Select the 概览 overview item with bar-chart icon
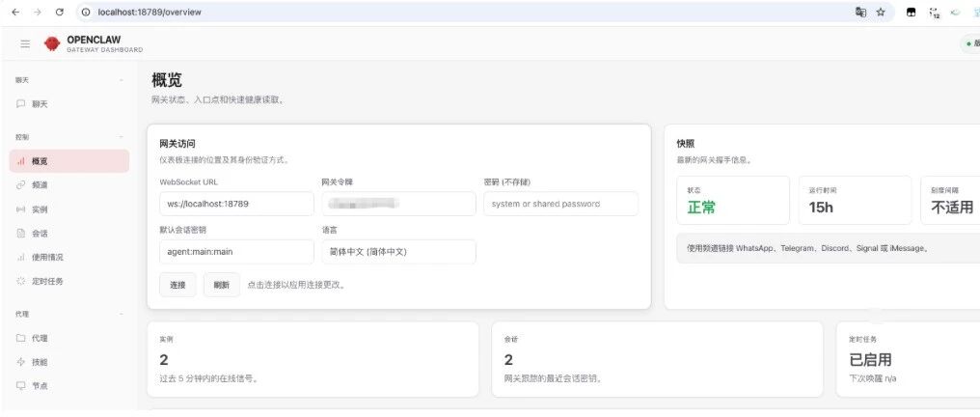Image resolution: width=980 pixels, height=417 pixels. coord(69,160)
